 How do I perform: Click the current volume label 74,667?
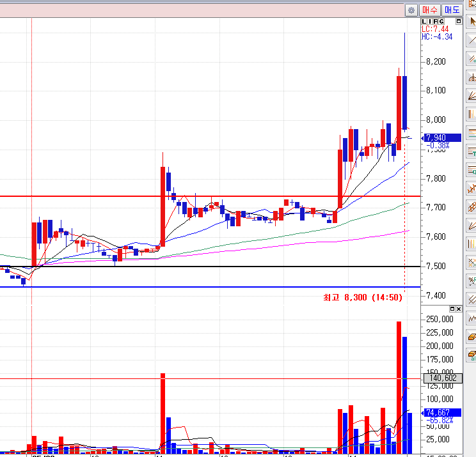coord(442,412)
